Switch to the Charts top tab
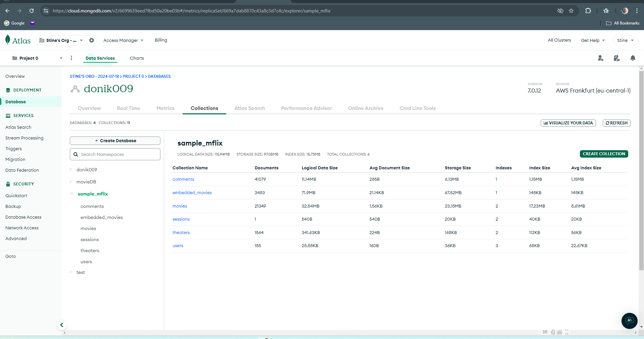The height and width of the screenshot is (339, 644). (137, 58)
